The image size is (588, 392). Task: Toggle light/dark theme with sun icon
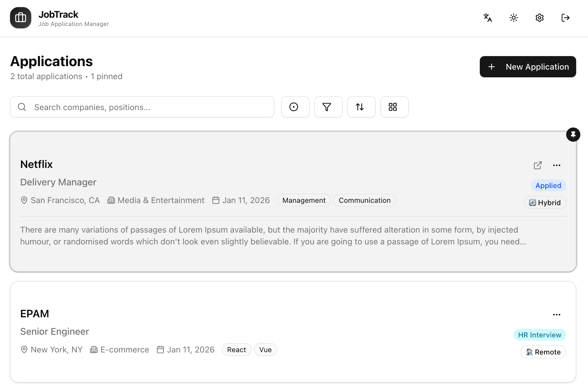click(x=513, y=18)
